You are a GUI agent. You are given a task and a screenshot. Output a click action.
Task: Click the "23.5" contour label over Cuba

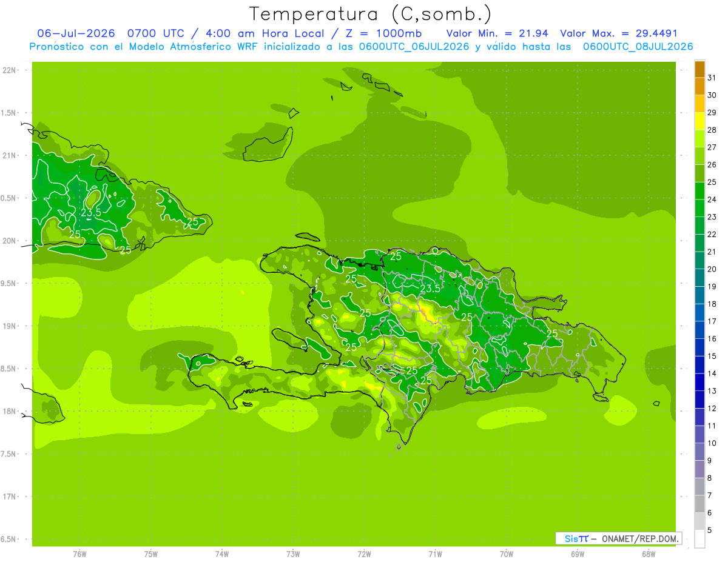point(91,213)
